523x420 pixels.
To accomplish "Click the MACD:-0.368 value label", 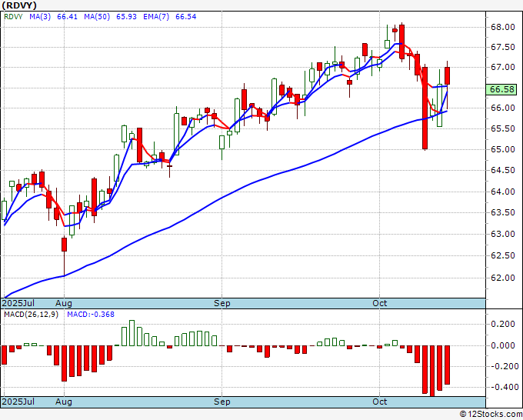I will [91, 315].
